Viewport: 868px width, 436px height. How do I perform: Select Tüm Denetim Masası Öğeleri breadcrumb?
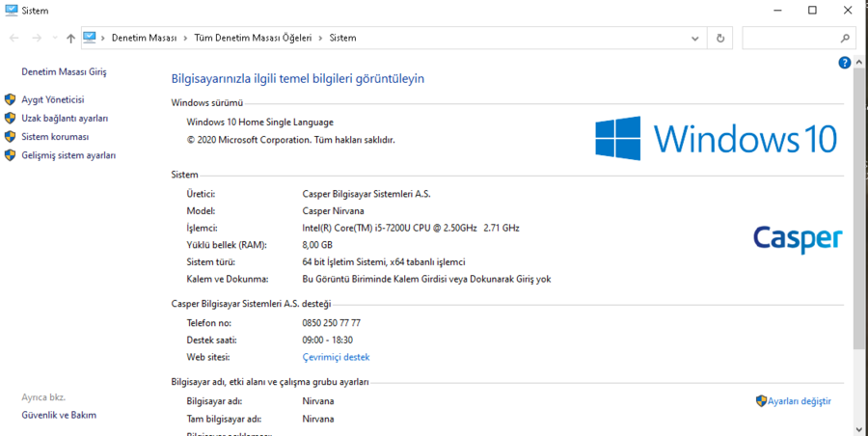[253, 39]
